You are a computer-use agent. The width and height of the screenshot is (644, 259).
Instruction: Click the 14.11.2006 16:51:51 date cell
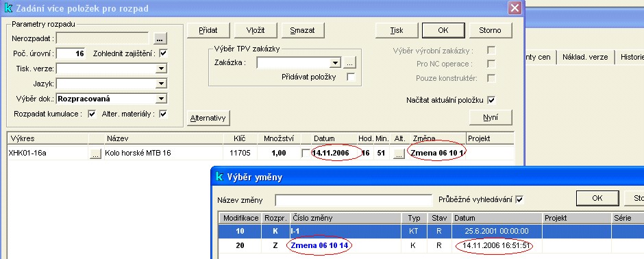497,245
